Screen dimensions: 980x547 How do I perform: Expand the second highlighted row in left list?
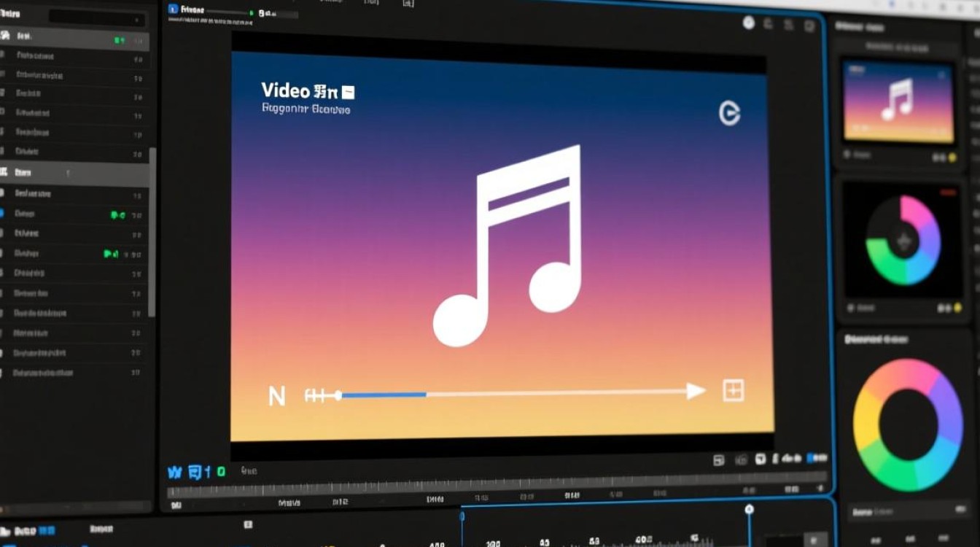73,173
